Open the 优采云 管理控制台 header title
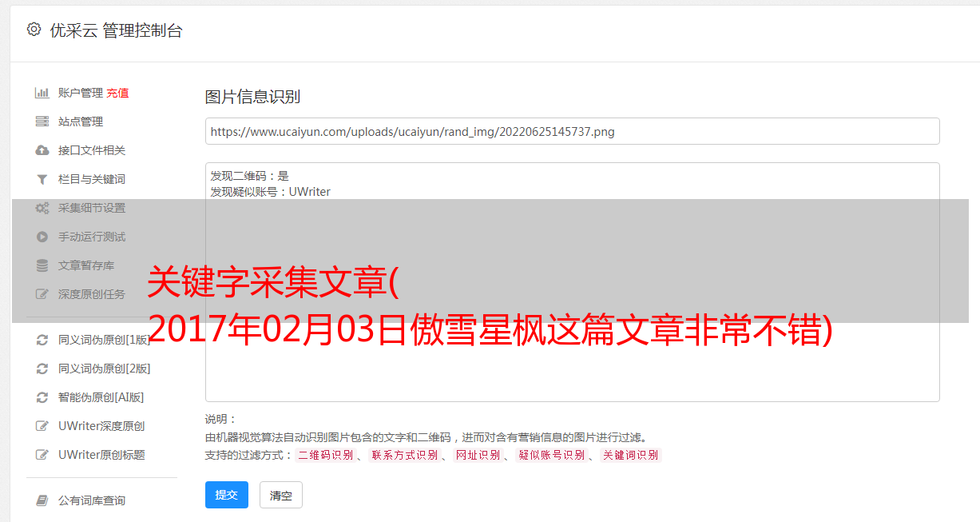 click(116, 30)
